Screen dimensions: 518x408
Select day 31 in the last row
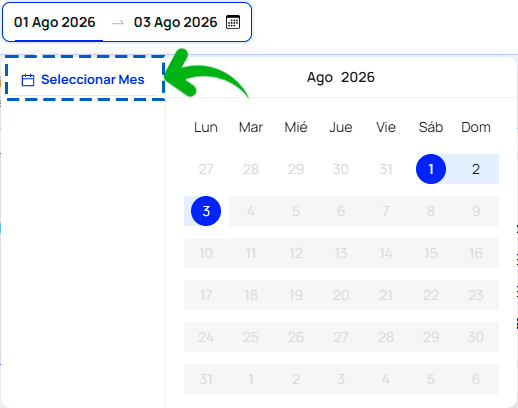[206, 379]
